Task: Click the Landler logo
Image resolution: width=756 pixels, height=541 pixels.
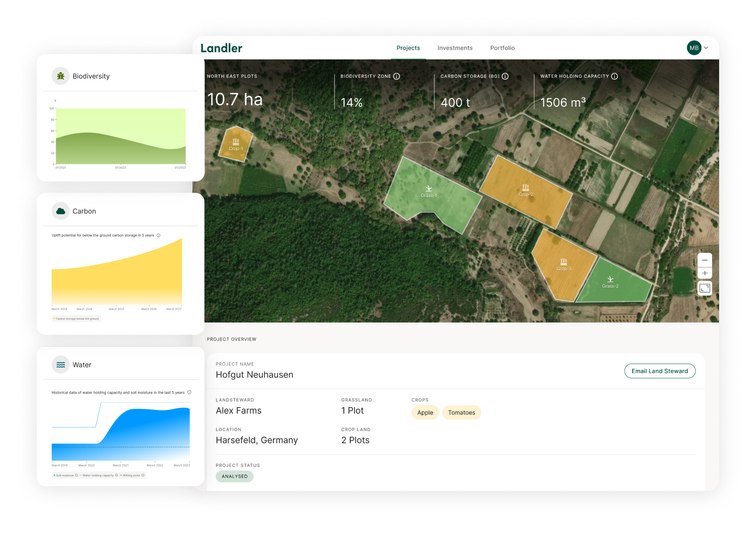Action: pyautogui.click(x=221, y=48)
